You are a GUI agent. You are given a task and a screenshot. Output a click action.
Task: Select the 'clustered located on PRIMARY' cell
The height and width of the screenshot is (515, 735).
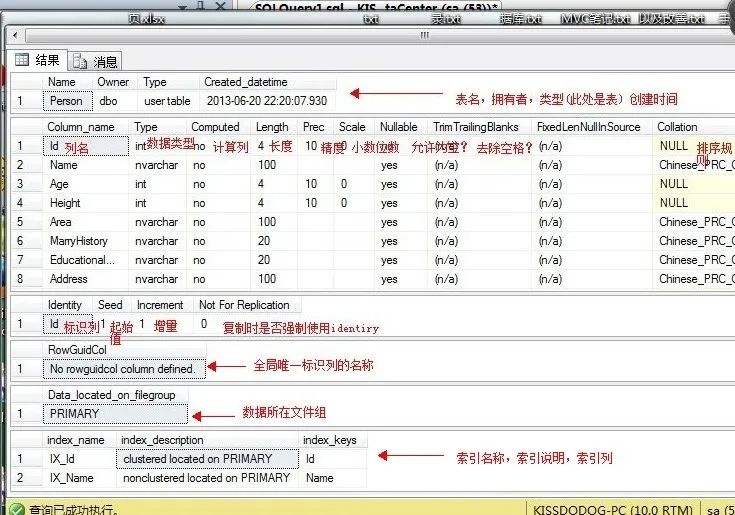(x=207, y=459)
